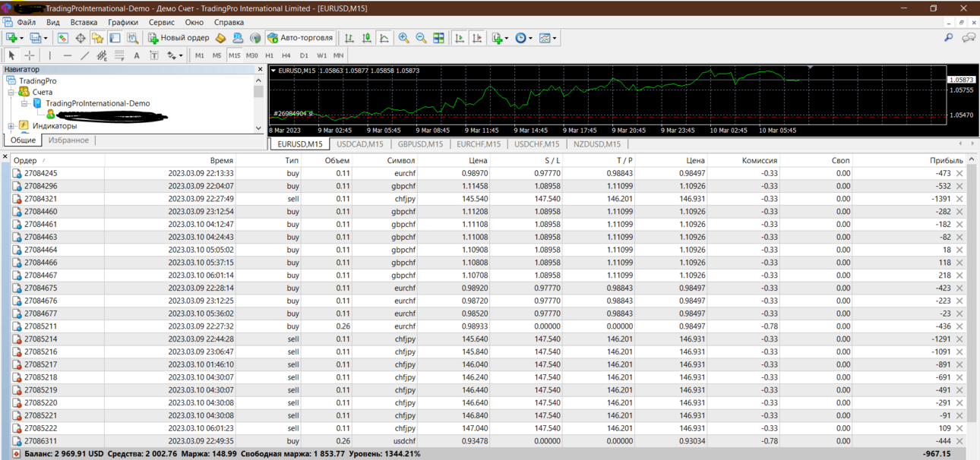The width and height of the screenshot is (980, 460).
Task: Select the Trendline drawing tool
Action: click(85, 55)
